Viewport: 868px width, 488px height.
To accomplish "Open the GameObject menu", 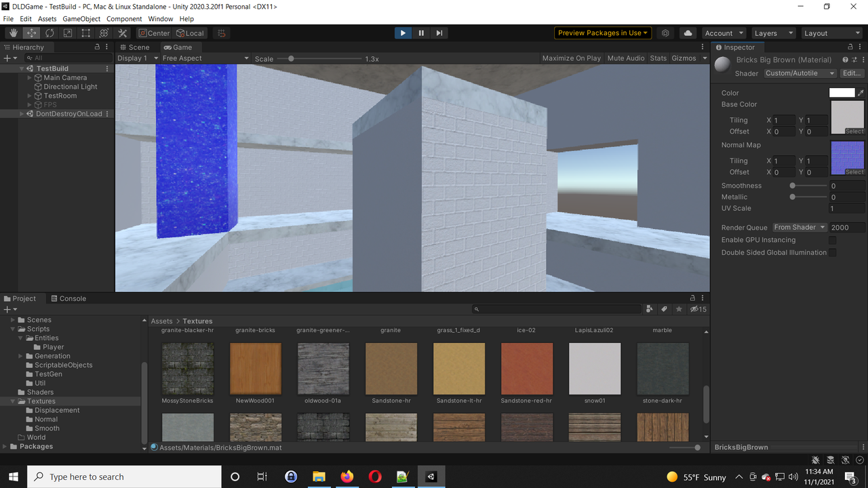I will coord(81,18).
